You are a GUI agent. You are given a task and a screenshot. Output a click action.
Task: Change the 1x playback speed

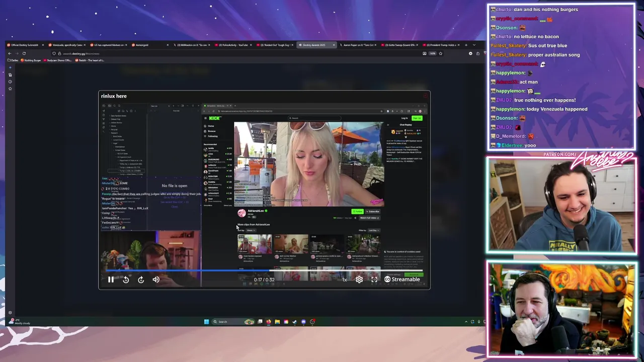345,280
